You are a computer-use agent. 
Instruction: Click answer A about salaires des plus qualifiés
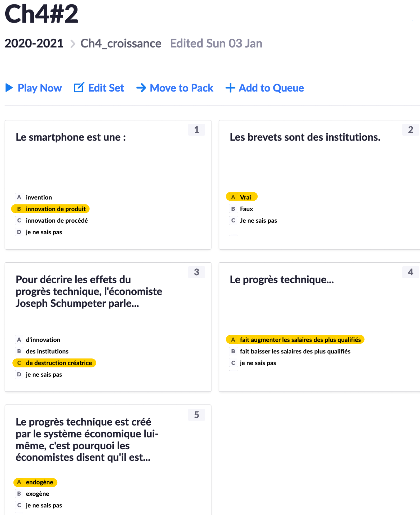click(x=300, y=340)
